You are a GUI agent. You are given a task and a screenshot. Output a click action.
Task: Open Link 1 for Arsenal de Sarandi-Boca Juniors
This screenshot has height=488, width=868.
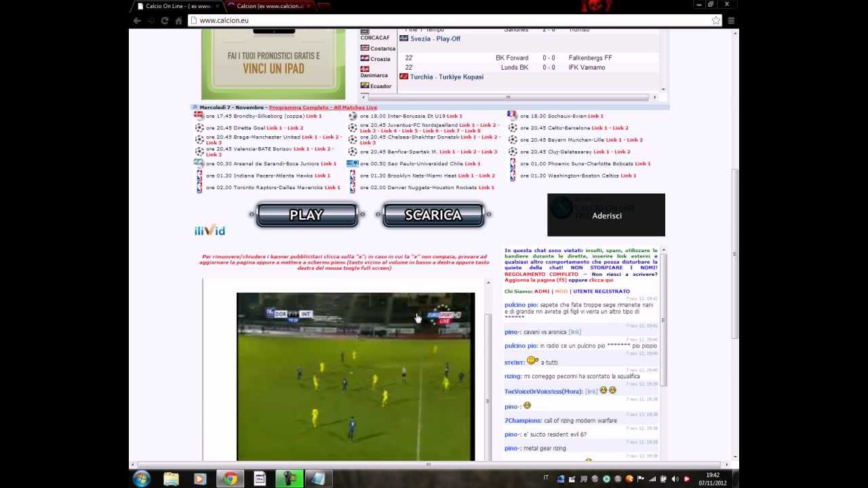tap(328, 163)
